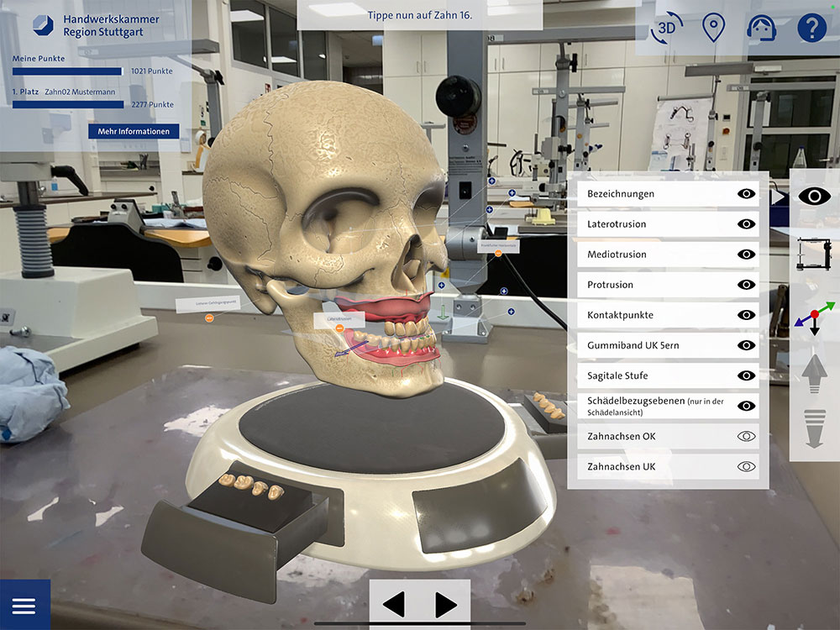
Task: Go to the previous step arrow
Action: coord(394,604)
